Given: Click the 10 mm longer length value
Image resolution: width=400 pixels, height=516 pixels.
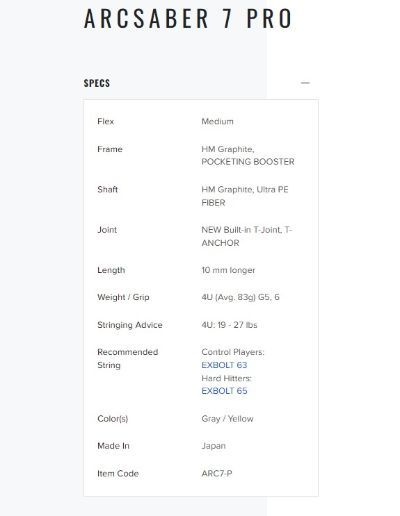Looking at the screenshot, I should [x=228, y=270].
